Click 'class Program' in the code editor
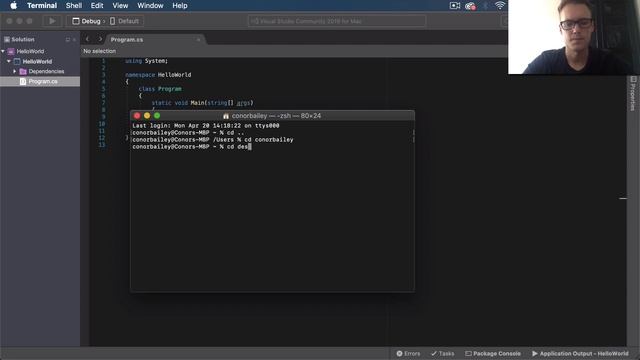The width and height of the screenshot is (640, 360). point(160,89)
